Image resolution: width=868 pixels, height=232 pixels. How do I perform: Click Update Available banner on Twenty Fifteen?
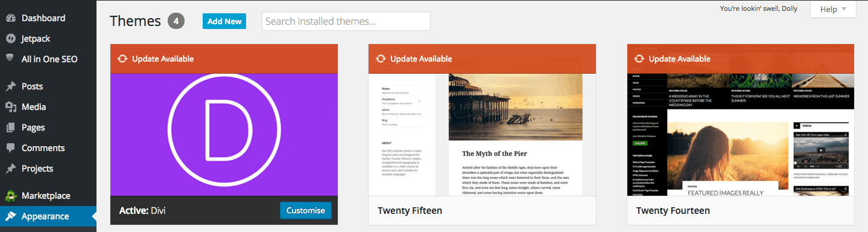pos(482,59)
